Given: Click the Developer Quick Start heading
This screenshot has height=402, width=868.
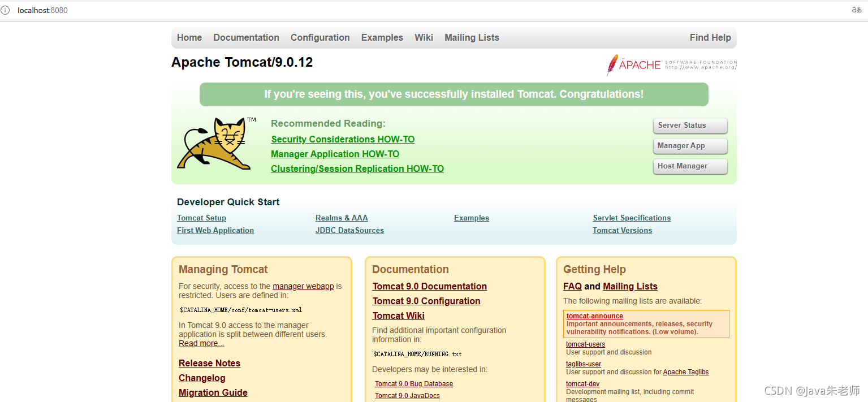Looking at the screenshot, I should click(228, 202).
